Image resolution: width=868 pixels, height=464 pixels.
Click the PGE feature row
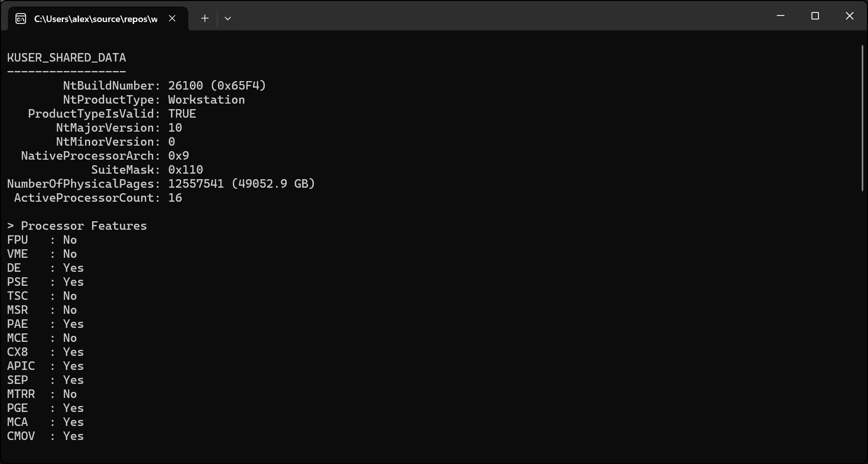coord(46,408)
